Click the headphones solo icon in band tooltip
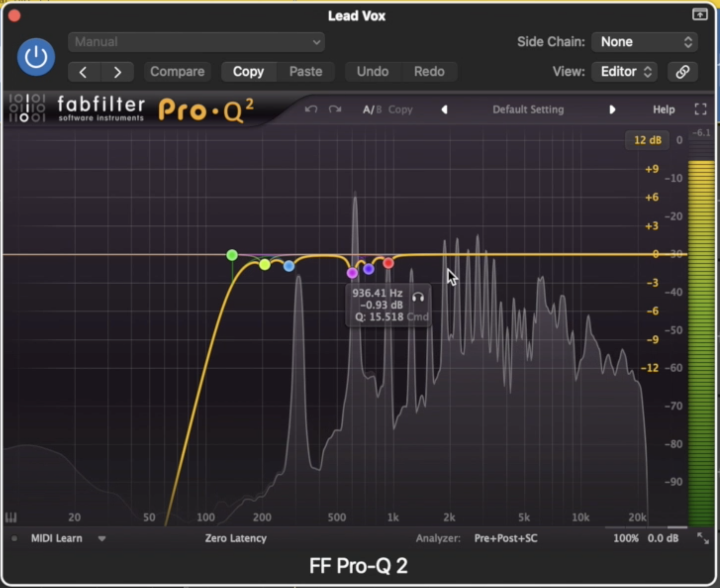720x588 pixels. [x=418, y=297]
